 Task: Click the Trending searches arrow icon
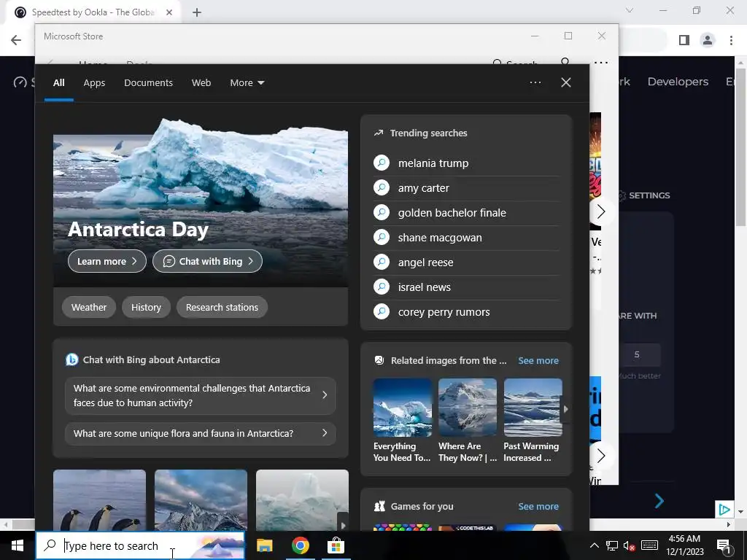(x=379, y=133)
